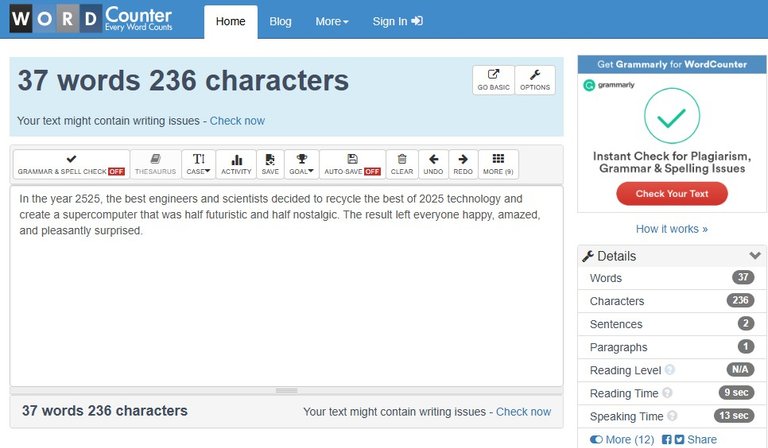Share on Facebook icon
768x448 pixels.
click(x=667, y=440)
